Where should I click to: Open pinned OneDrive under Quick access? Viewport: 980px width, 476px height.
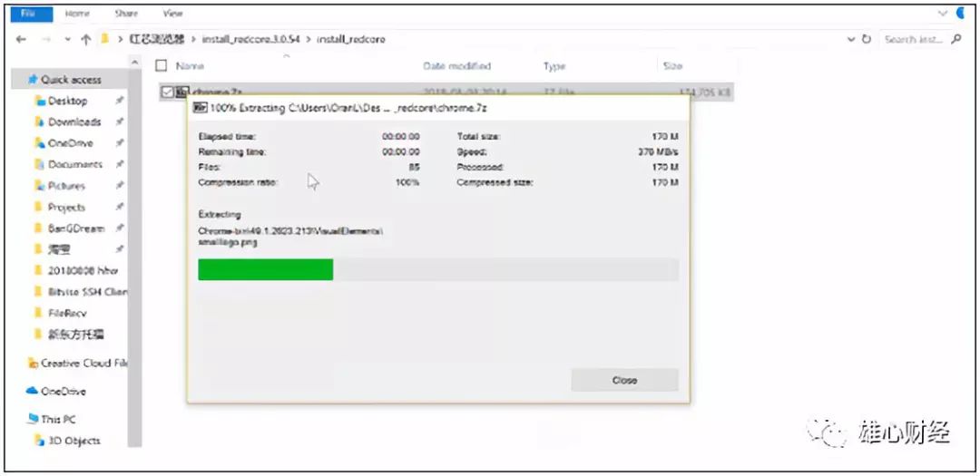pos(71,143)
